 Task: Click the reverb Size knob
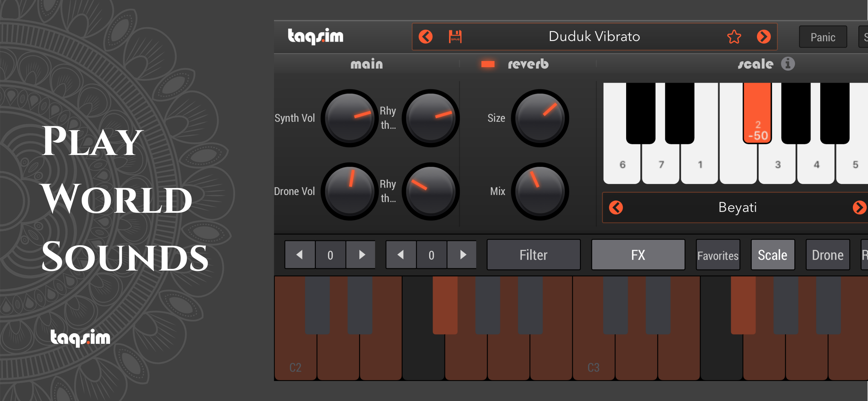point(540,118)
